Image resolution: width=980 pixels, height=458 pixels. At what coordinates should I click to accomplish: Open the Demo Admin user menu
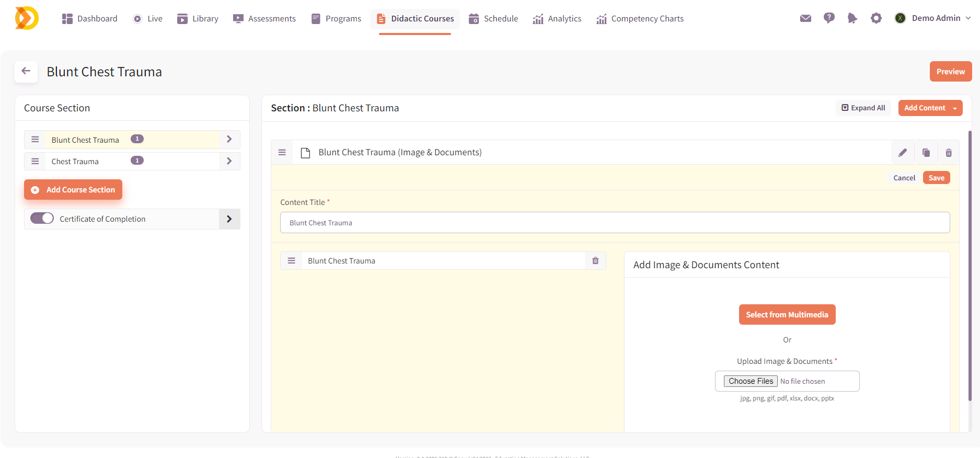(x=935, y=18)
